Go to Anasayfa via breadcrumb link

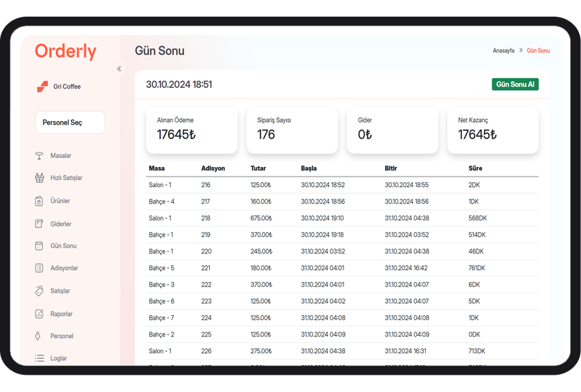pos(503,51)
